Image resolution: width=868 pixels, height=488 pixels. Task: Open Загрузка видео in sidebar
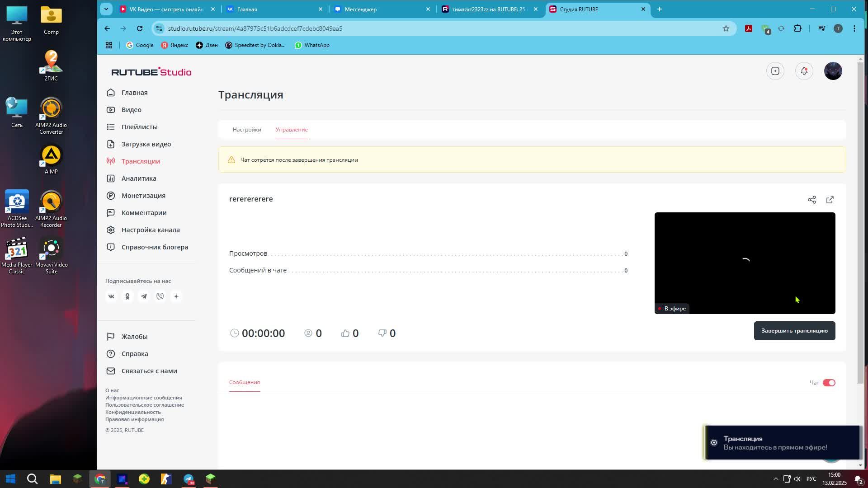pyautogui.click(x=146, y=144)
